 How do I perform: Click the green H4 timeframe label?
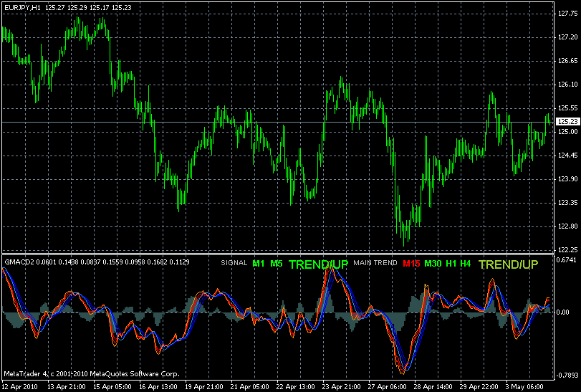point(466,264)
